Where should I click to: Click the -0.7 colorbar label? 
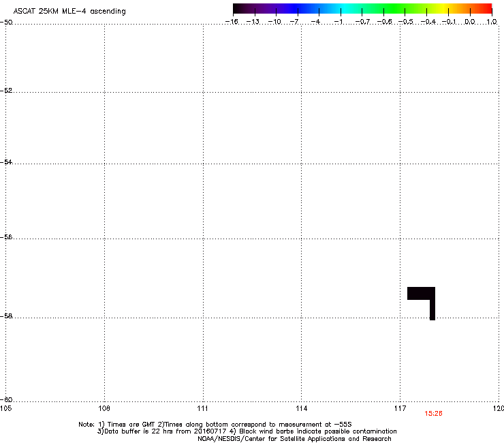pos(362,22)
